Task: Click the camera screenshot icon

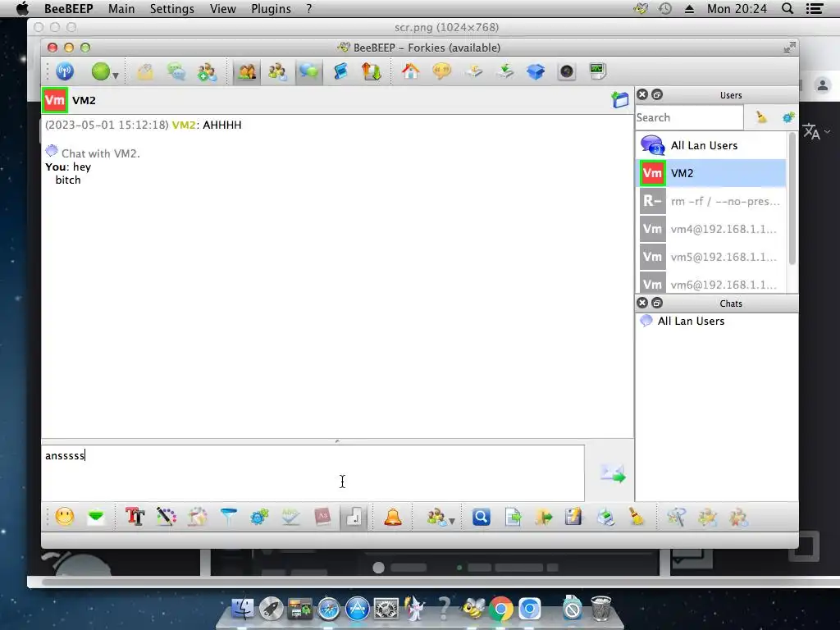Action: (x=566, y=71)
